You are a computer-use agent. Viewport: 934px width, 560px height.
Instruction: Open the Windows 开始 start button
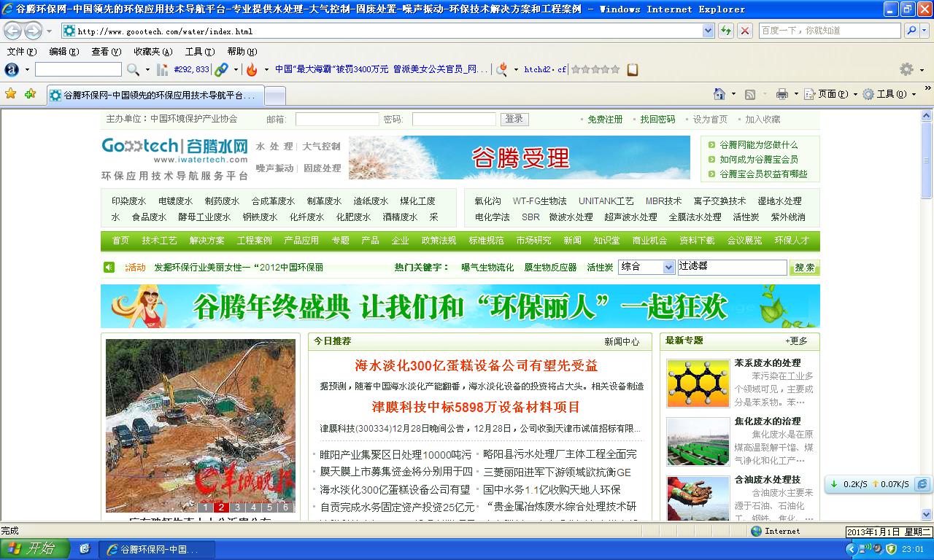point(35,549)
